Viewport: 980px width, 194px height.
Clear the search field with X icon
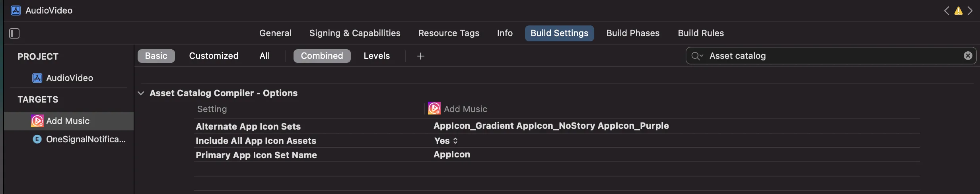(968, 56)
